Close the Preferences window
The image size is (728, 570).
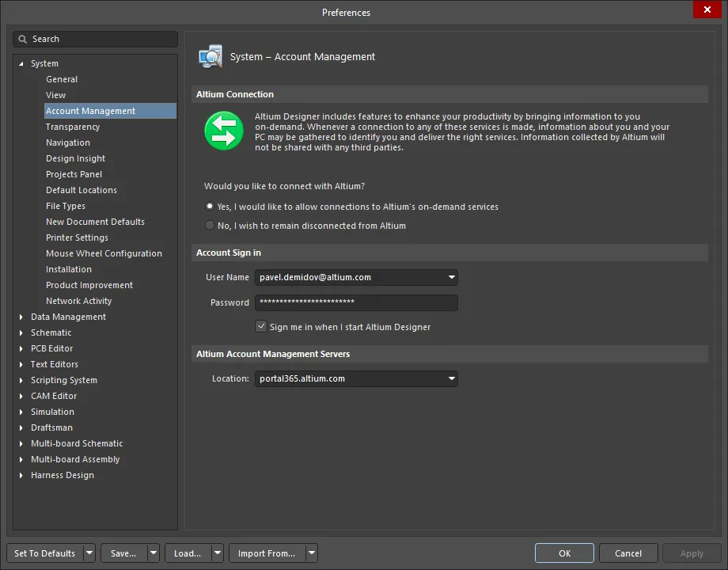click(x=707, y=9)
